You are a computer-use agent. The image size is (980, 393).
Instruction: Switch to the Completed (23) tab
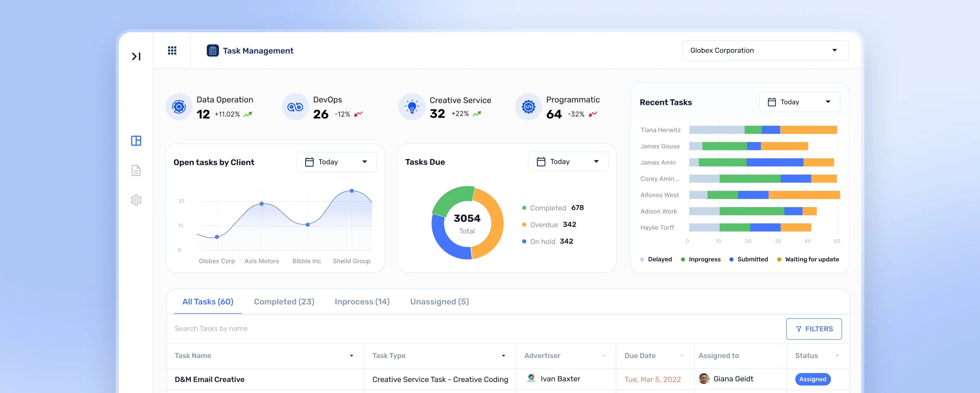point(284,302)
